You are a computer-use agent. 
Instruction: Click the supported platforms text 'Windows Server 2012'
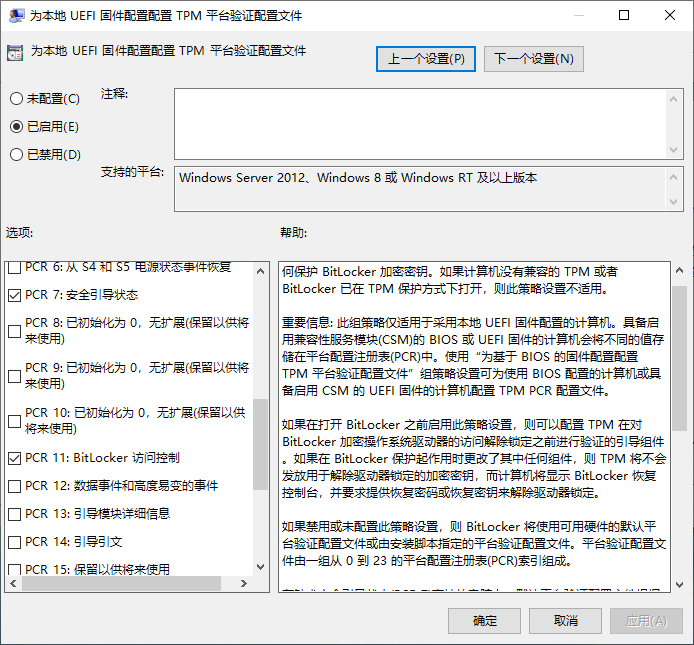click(242, 178)
